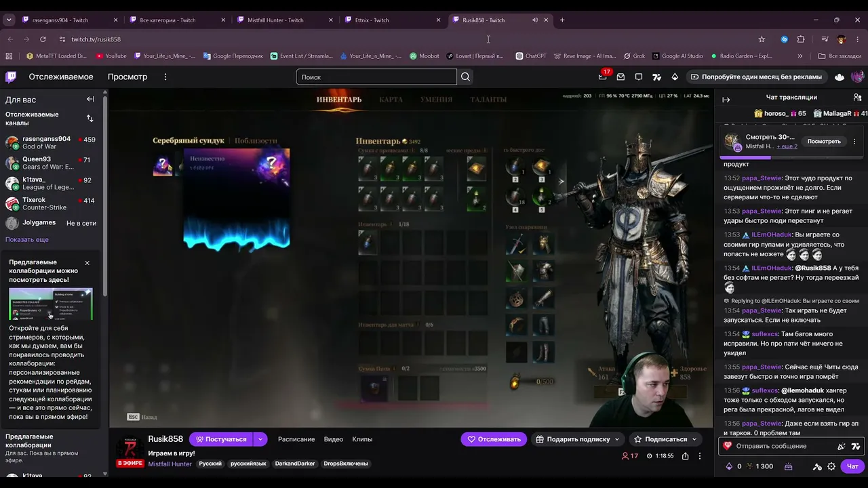868x488 pixels.
Task: Expand the notification options next to Постучаться
Action: click(260, 439)
